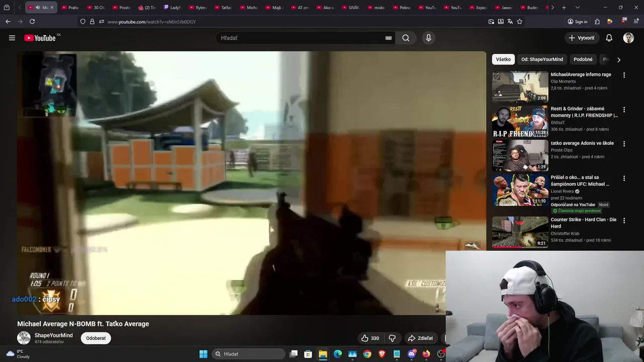Image resolution: width=644 pixels, height=362 pixels.
Task: Open options for Prišiel o oko video
Action: coord(624,178)
